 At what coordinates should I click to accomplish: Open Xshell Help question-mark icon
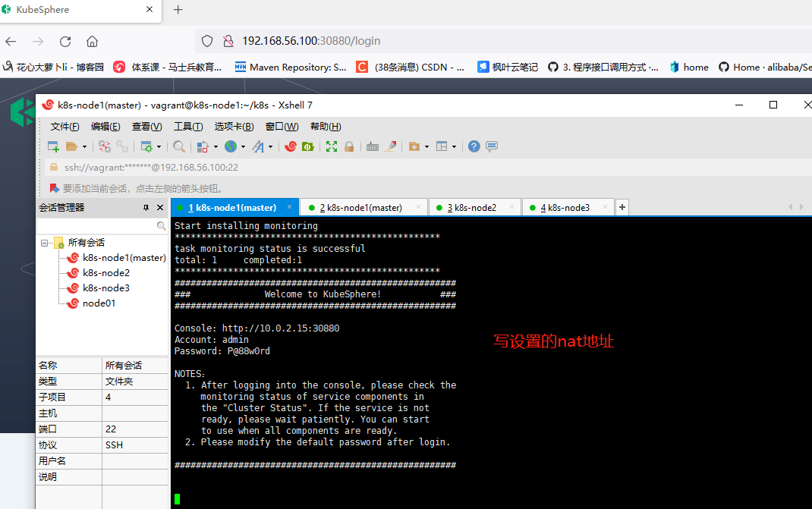[474, 146]
